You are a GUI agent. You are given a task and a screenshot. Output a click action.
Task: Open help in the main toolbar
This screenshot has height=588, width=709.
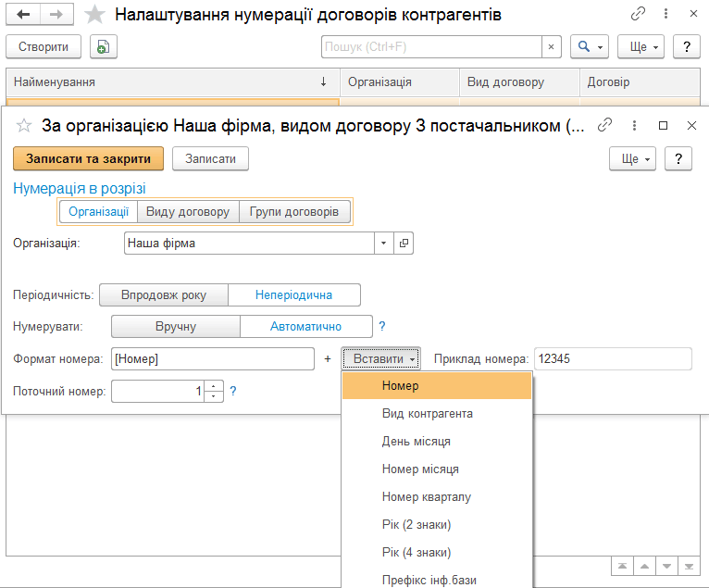click(x=687, y=46)
